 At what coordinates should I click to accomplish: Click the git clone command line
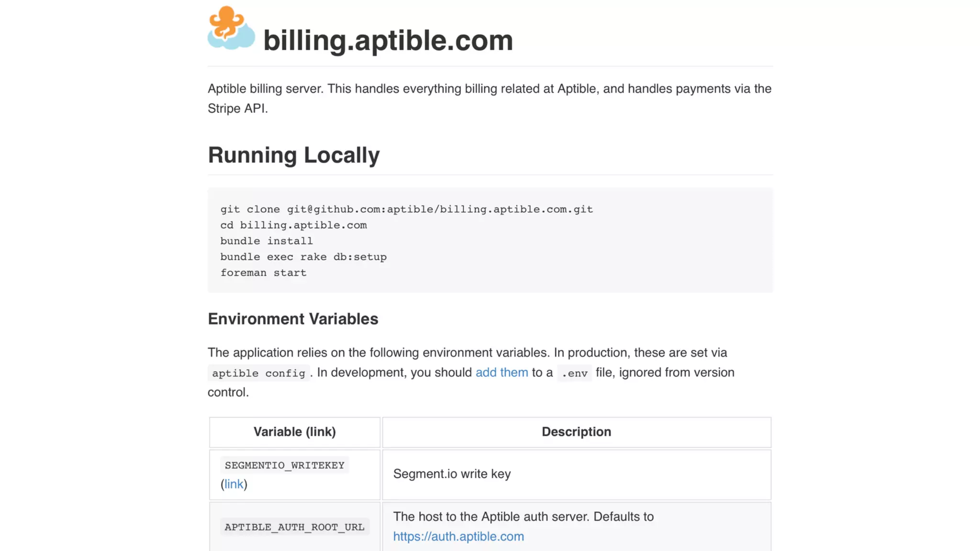click(406, 209)
